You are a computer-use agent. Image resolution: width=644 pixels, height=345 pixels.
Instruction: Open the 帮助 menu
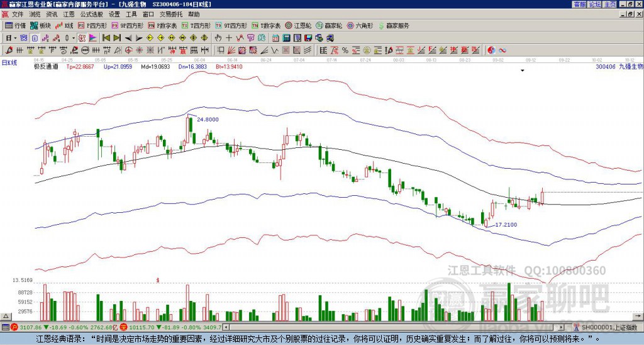[194, 14]
